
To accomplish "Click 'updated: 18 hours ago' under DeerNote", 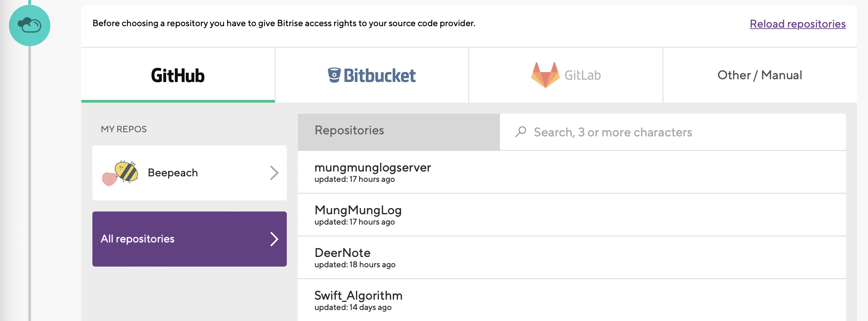I will 355,265.
